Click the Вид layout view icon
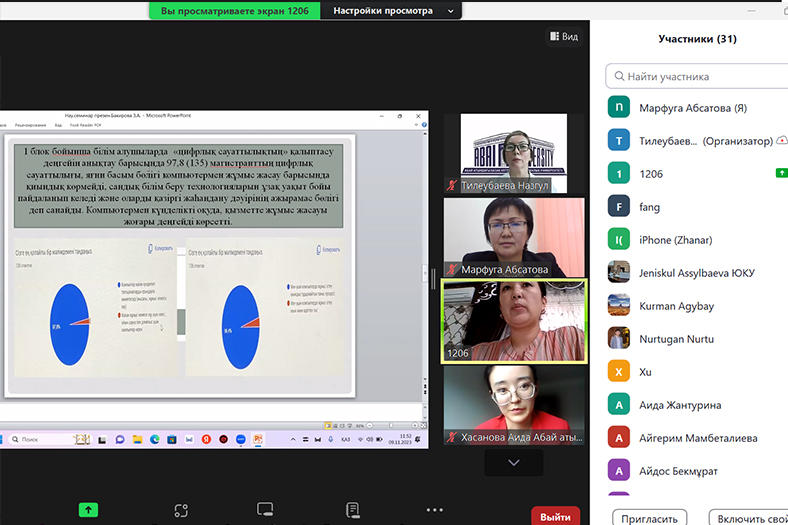The width and height of the screenshot is (788, 525). (563, 36)
